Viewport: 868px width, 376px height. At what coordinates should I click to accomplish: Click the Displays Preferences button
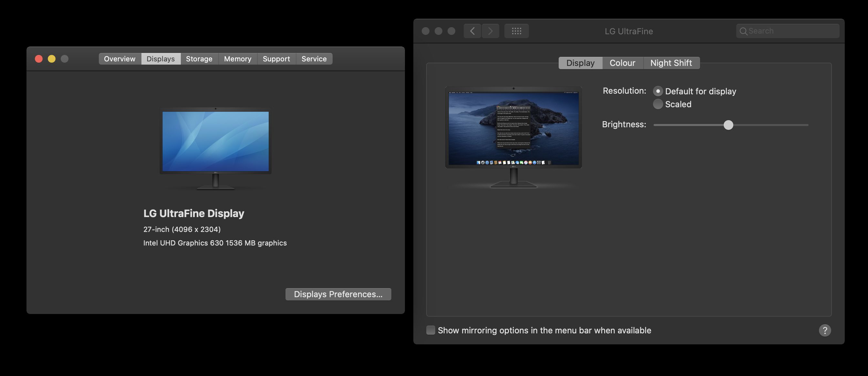pos(338,294)
